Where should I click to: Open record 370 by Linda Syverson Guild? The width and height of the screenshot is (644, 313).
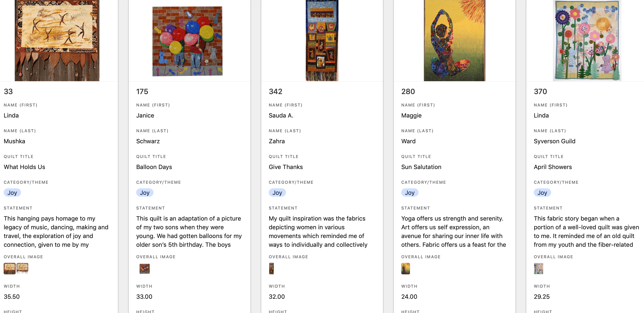pos(540,92)
